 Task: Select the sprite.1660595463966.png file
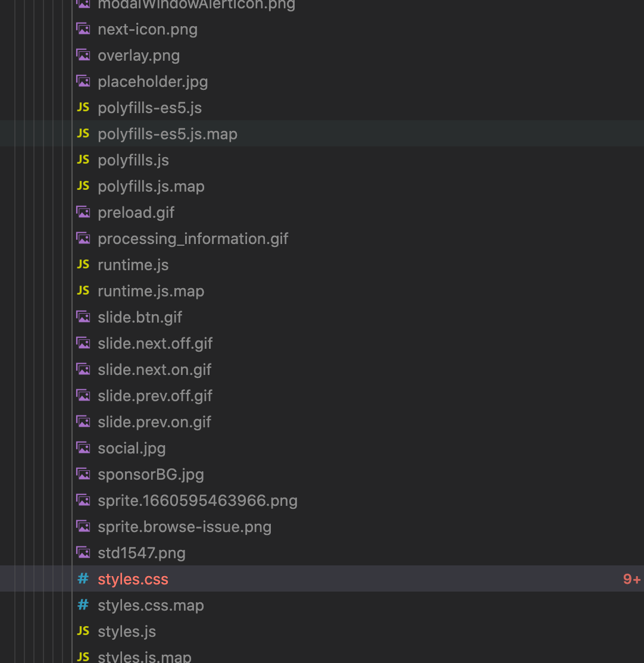click(197, 500)
